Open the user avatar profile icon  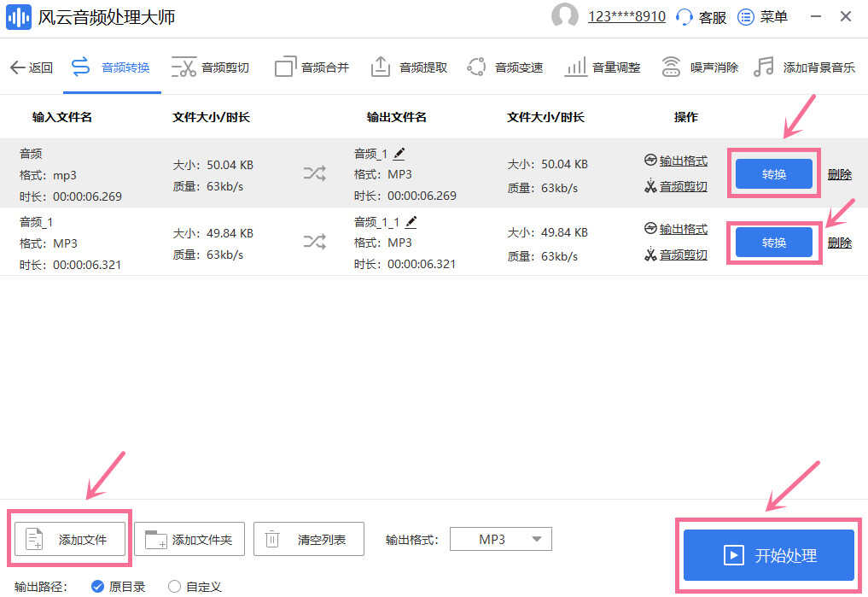[565, 16]
